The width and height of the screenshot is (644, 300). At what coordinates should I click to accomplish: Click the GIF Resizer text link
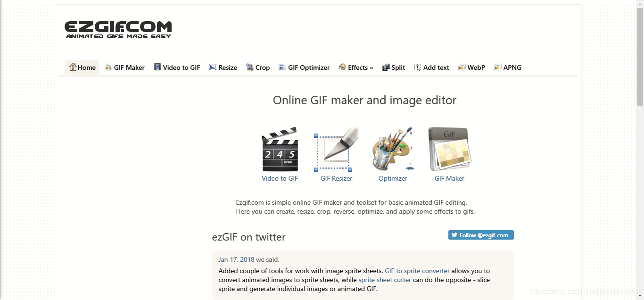coord(337,178)
